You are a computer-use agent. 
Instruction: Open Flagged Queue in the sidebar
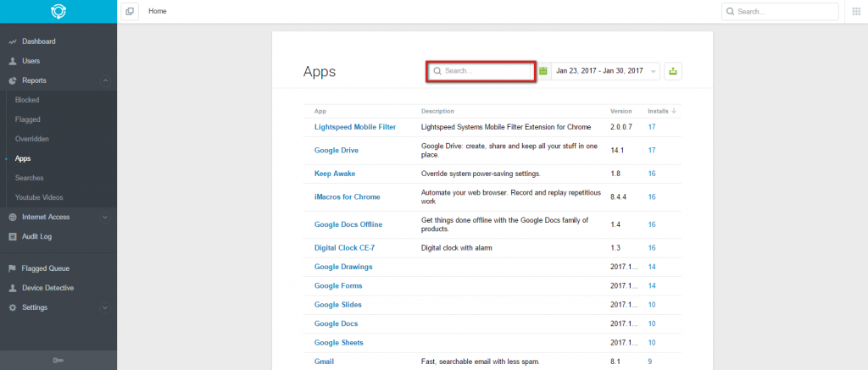tap(46, 268)
